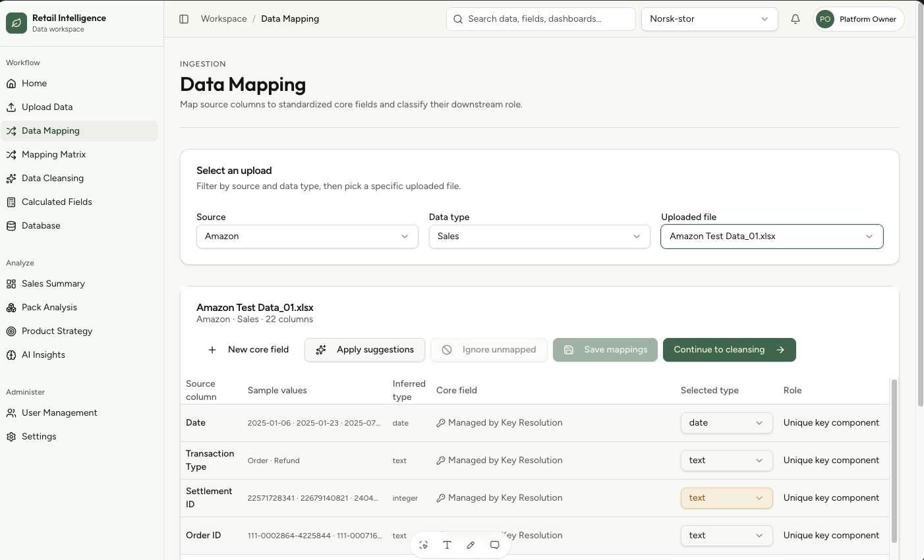
Task: Select the pencil draw tool
Action: pyautogui.click(x=471, y=545)
